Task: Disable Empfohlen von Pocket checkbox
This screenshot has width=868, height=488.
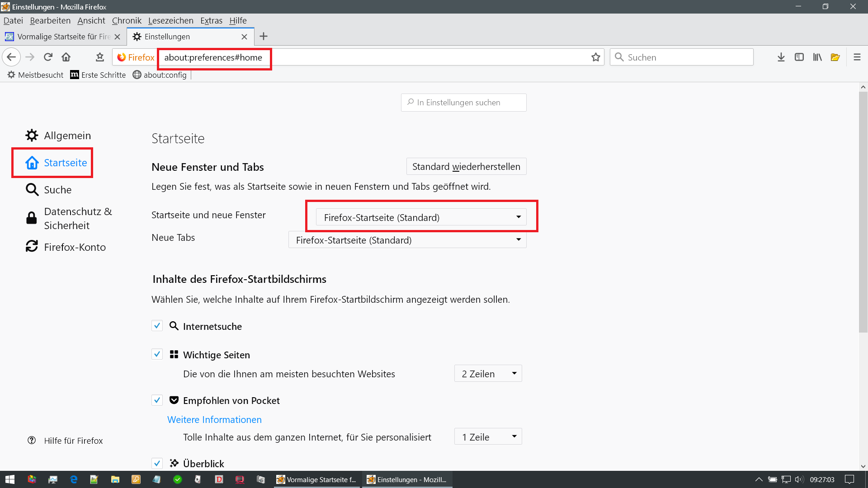Action: click(x=157, y=400)
